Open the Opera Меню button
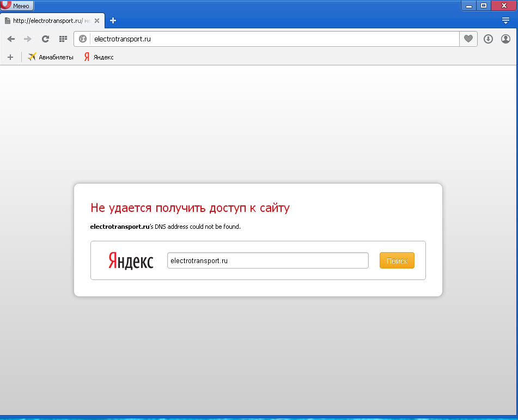Image resolution: width=518 pixels, height=420 pixels. (x=17, y=6)
